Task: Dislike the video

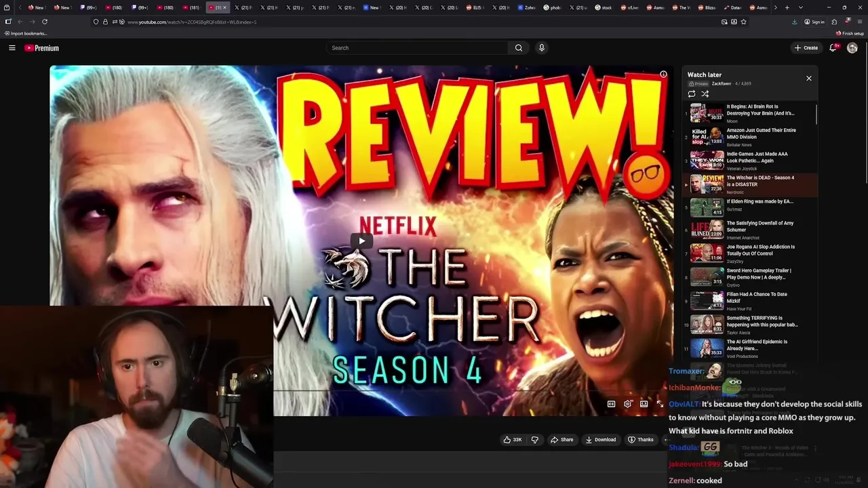Action: pos(534,439)
